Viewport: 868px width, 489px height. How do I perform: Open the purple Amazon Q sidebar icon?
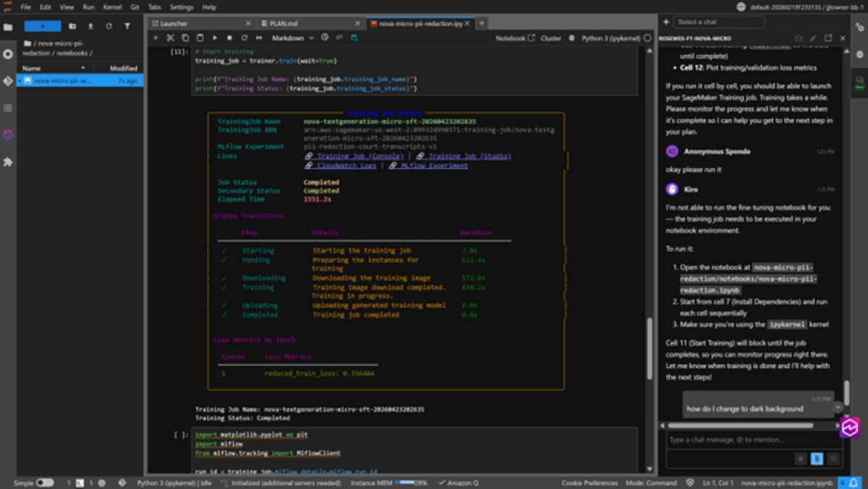(x=8, y=135)
